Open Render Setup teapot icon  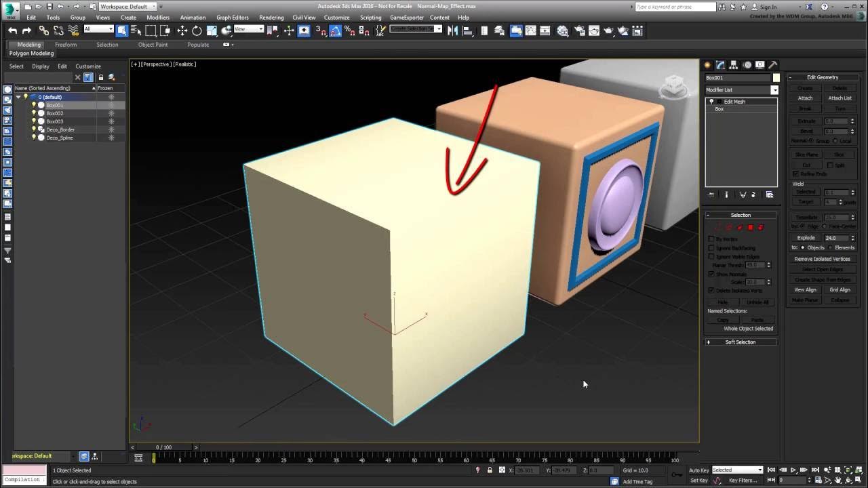579,30
